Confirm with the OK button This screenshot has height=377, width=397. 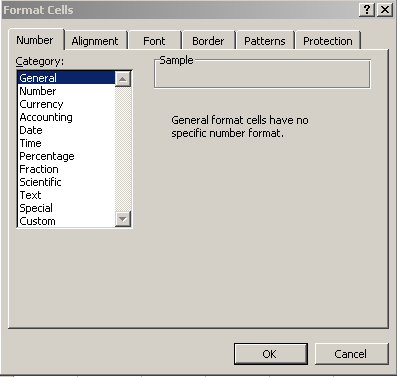(270, 354)
